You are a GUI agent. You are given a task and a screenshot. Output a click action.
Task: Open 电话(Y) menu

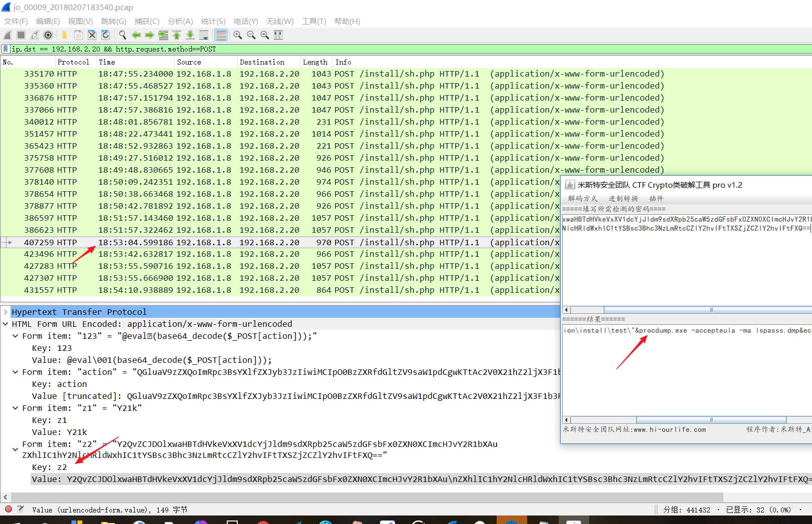(x=246, y=21)
